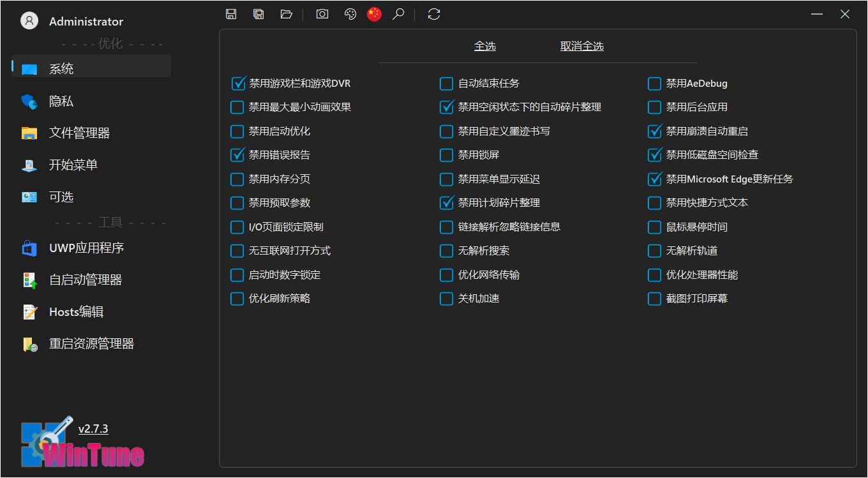Close the WinTune window

[x=845, y=14]
